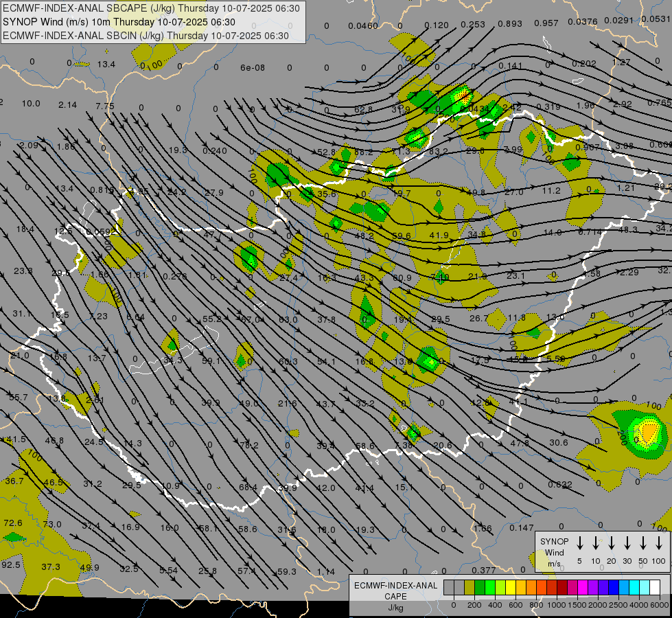Click the 2.14 value on the map
The width and height of the screenshot is (672, 618).
tap(68, 105)
